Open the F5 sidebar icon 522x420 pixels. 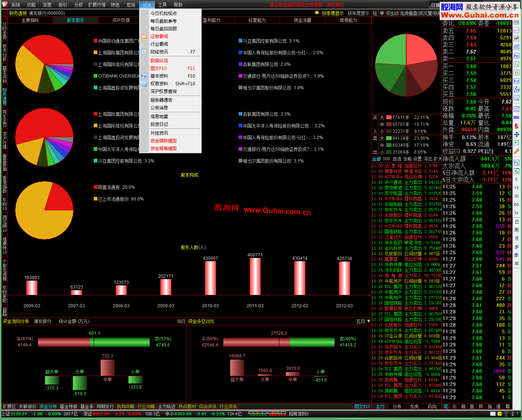[x=516, y=162]
